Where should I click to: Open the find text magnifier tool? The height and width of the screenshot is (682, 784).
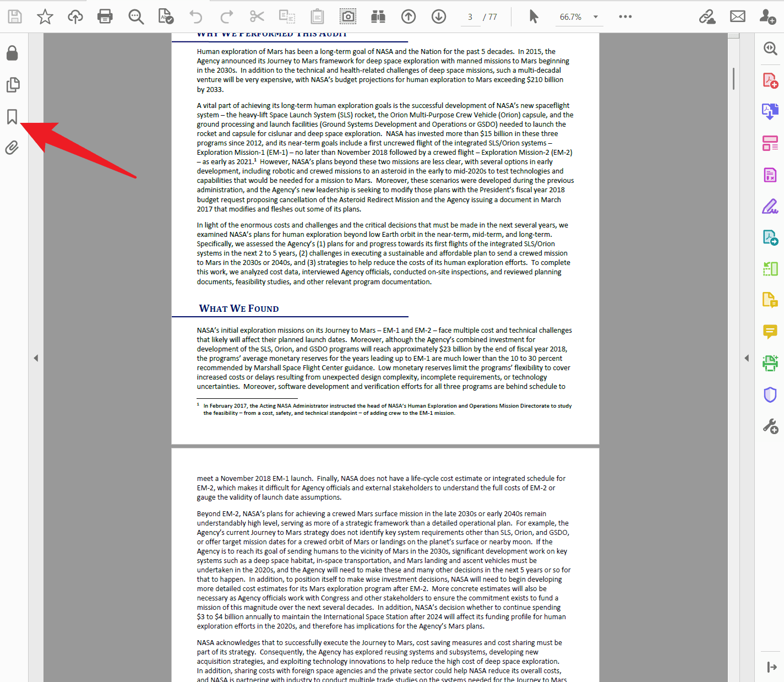coord(136,17)
